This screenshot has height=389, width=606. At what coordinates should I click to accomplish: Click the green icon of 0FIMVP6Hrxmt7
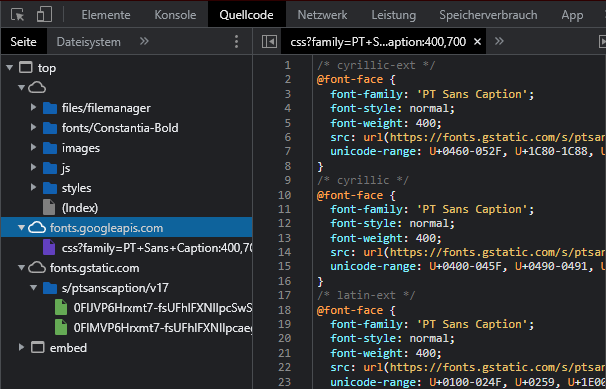[x=61, y=328]
